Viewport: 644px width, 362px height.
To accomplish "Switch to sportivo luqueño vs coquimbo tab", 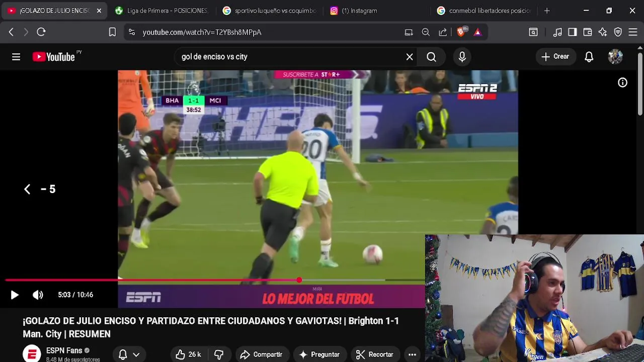I will pyautogui.click(x=270, y=11).
